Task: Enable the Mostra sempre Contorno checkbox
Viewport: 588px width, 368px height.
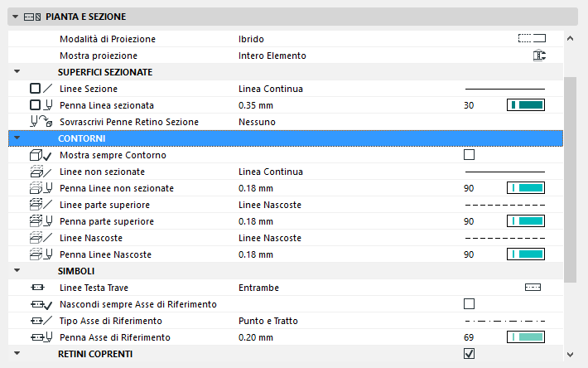Action: point(470,155)
